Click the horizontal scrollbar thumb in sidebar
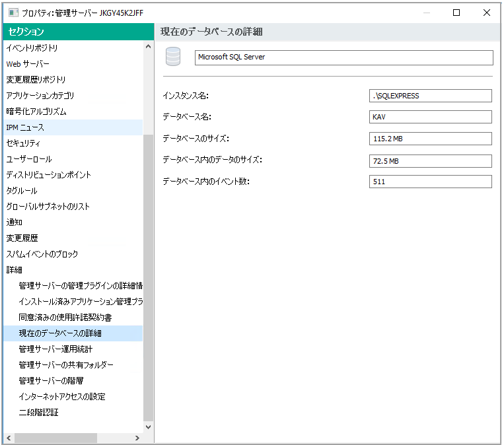The image size is (504, 445). point(55,438)
